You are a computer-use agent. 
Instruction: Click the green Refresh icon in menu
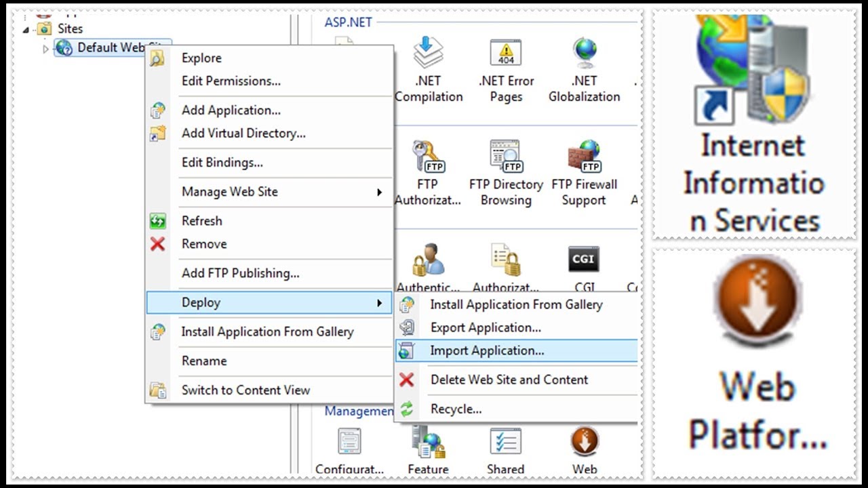pyautogui.click(x=157, y=221)
